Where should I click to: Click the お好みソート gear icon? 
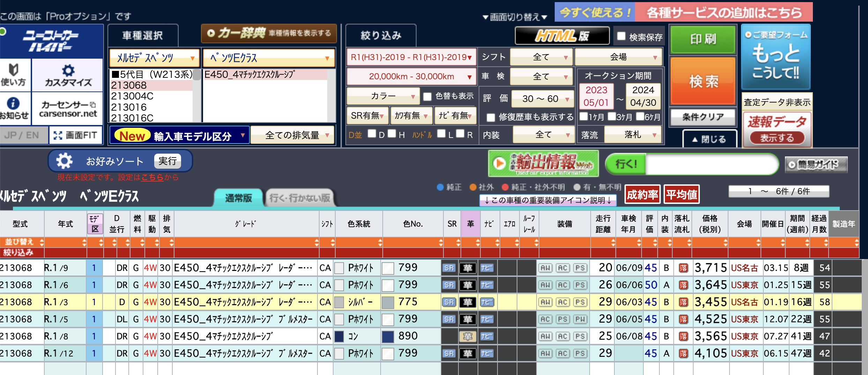pyautogui.click(x=65, y=161)
